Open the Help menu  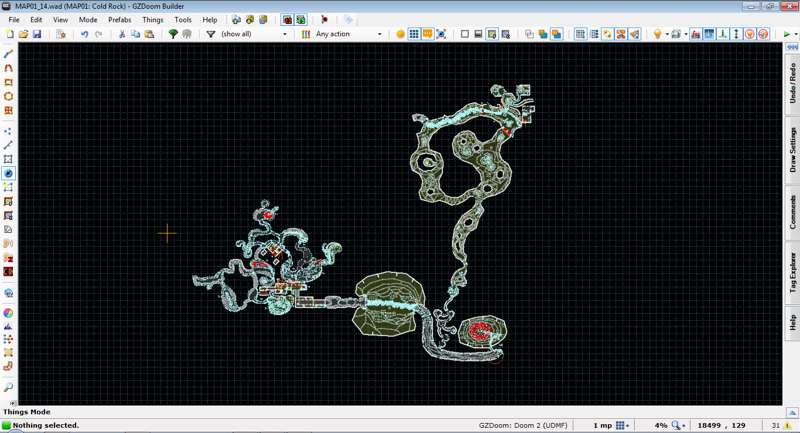tap(210, 20)
